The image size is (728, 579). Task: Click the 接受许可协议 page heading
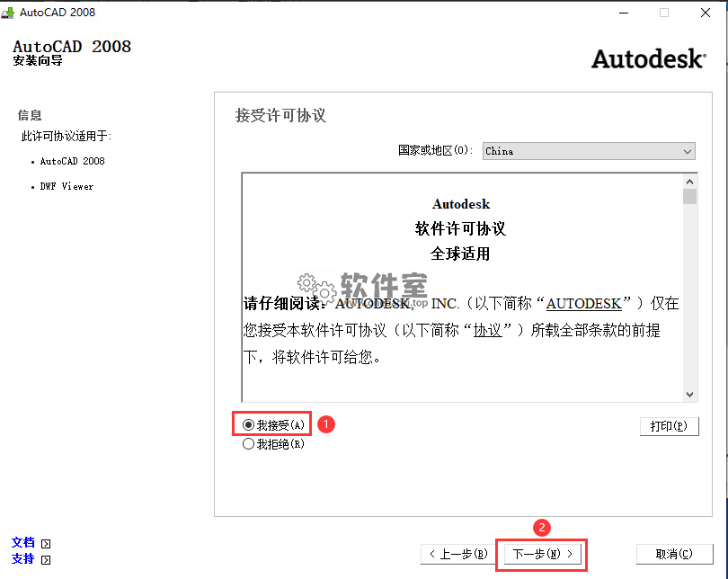click(281, 115)
